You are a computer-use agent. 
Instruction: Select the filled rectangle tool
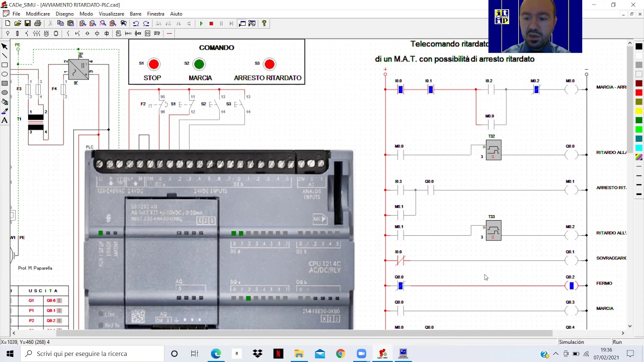(5, 83)
